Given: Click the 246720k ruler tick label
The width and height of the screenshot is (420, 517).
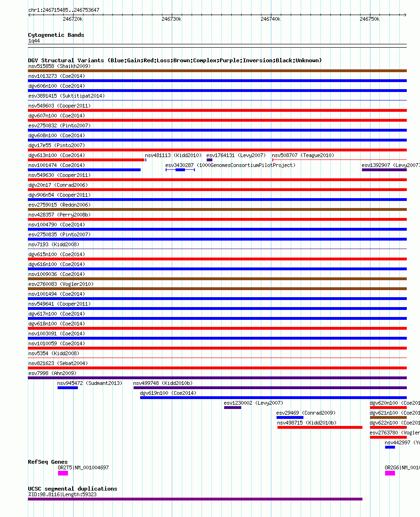Looking at the screenshot, I should point(73,19).
